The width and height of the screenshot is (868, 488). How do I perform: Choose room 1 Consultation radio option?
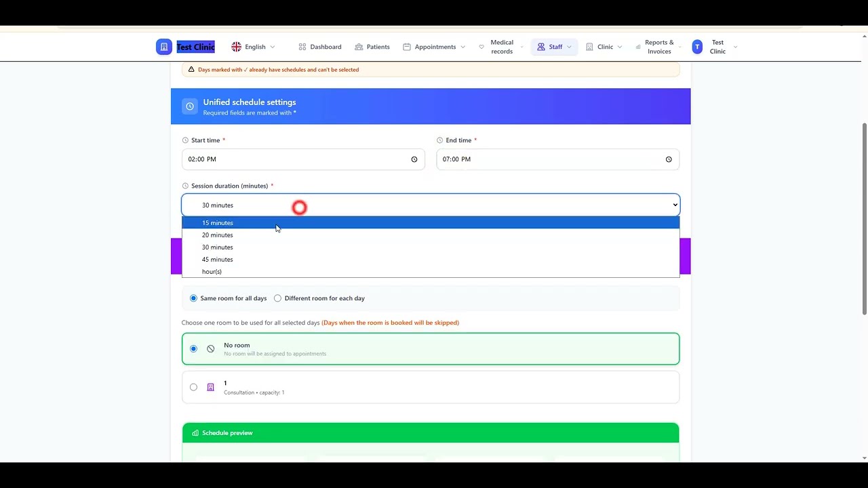coord(193,387)
